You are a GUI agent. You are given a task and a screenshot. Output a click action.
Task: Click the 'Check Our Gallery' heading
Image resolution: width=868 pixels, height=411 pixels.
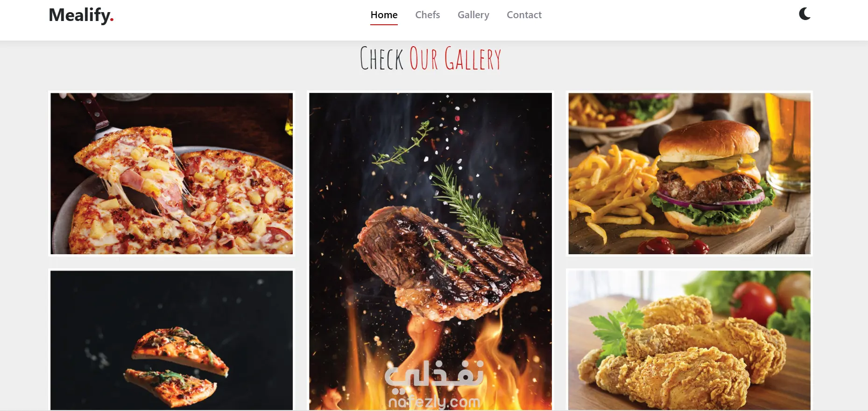coord(430,58)
